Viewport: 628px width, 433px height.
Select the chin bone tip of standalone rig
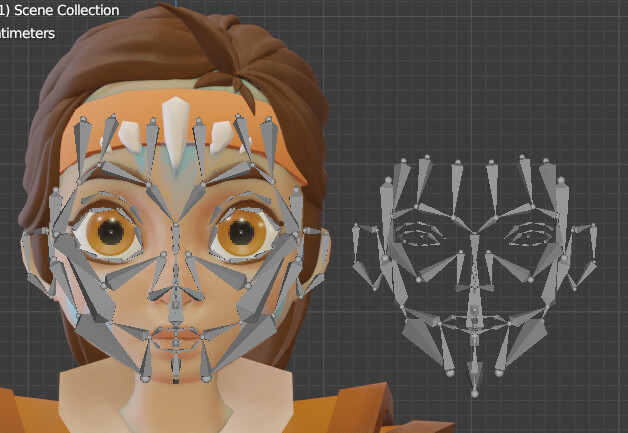pos(475,394)
